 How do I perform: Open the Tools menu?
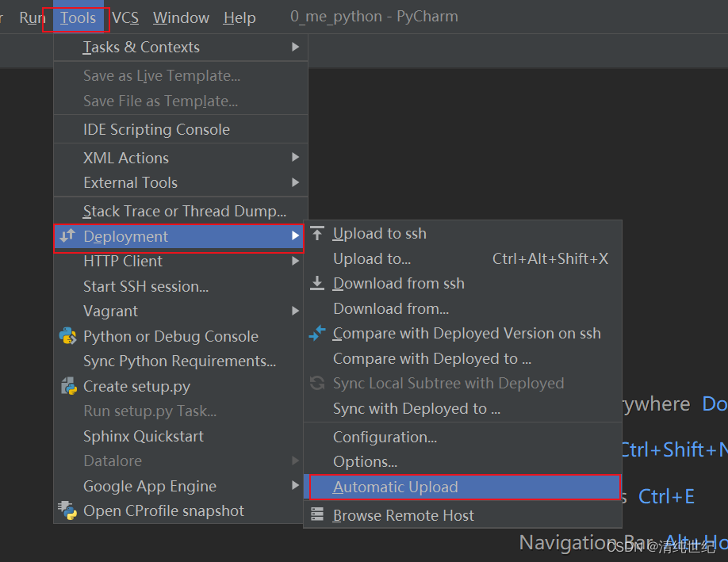(x=78, y=17)
